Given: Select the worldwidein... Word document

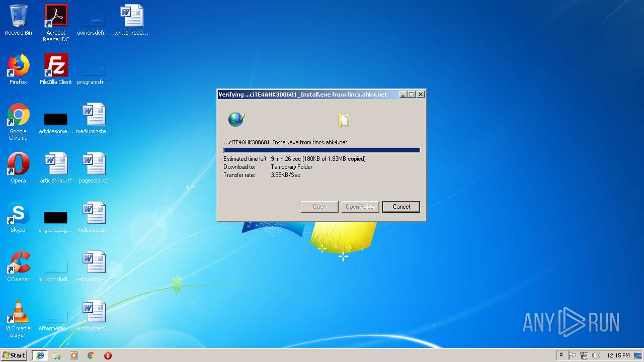Looking at the screenshot, I should pos(94,316).
